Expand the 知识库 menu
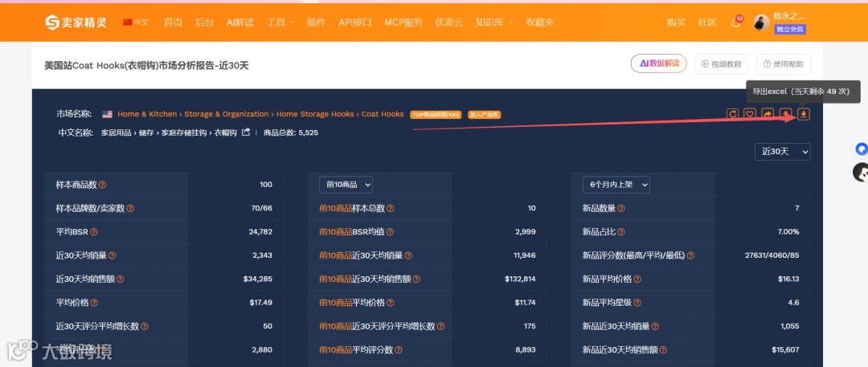This screenshot has height=367, width=868. point(494,22)
